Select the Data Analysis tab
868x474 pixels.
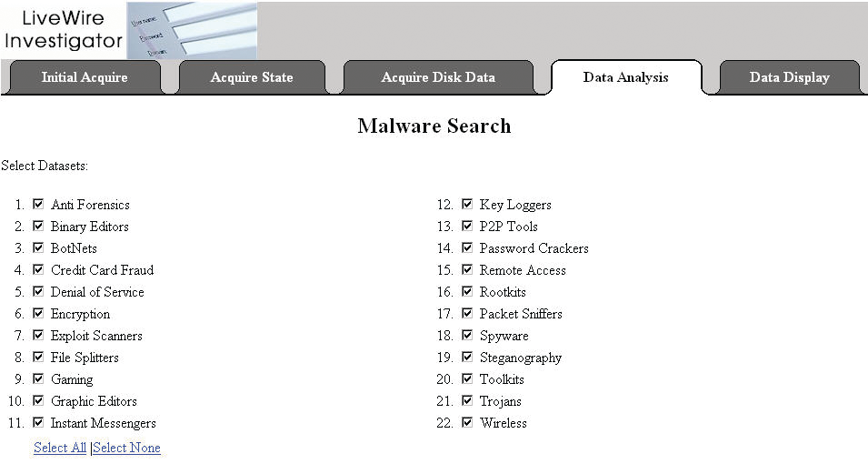626,77
